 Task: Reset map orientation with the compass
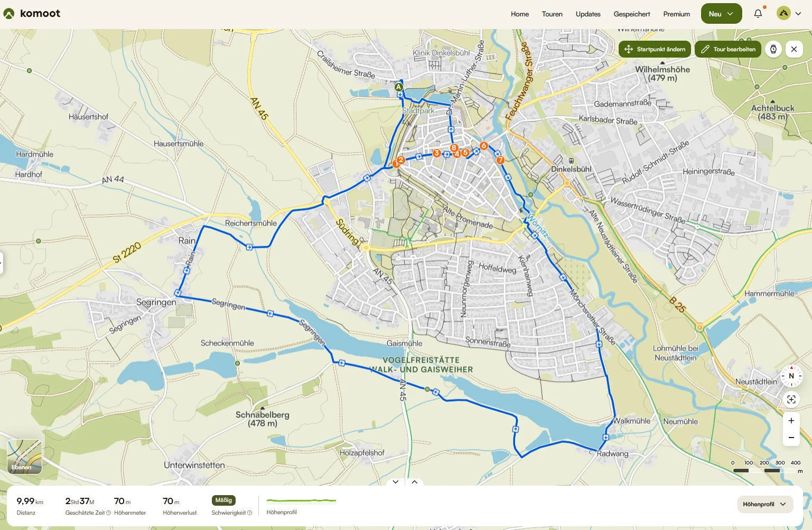coord(791,376)
